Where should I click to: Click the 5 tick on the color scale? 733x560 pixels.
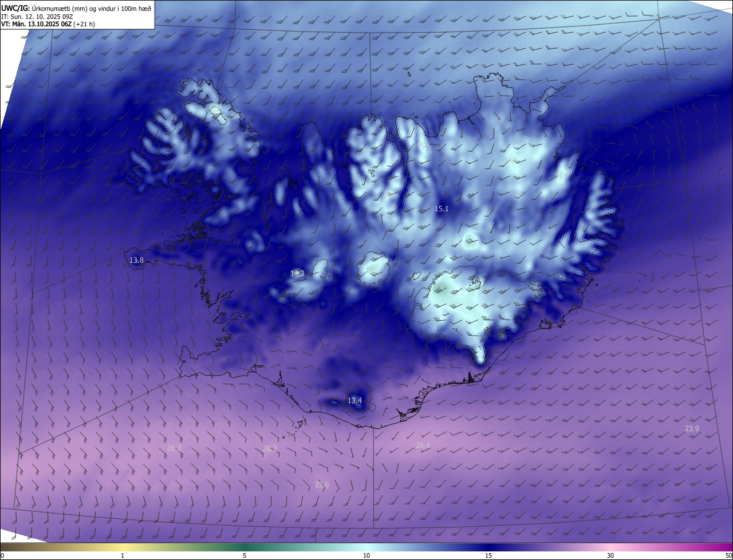(x=245, y=555)
